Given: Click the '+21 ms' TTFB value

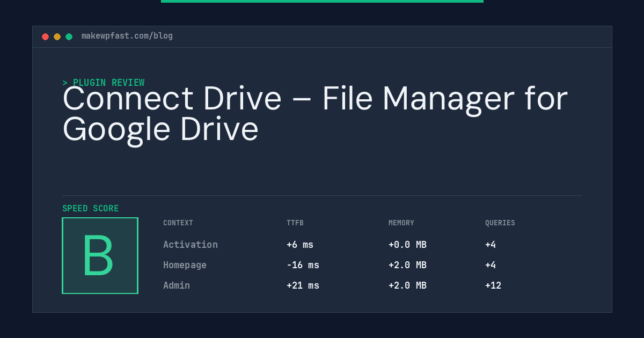Looking at the screenshot, I should 303,285.
